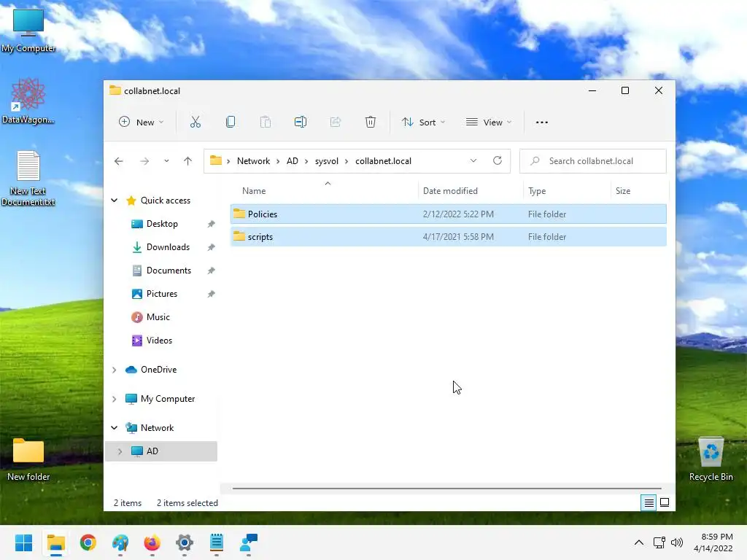Expand the AD node under Network

click(x=120, y=451)
